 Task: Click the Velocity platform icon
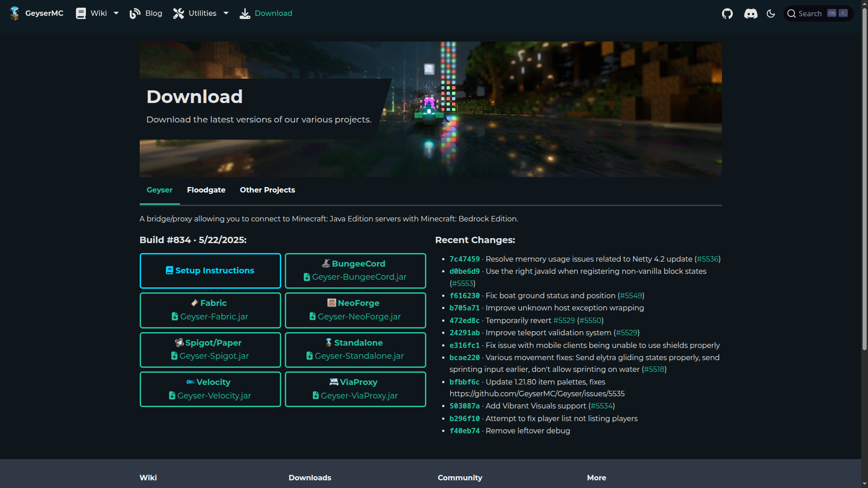click(190, 382)
